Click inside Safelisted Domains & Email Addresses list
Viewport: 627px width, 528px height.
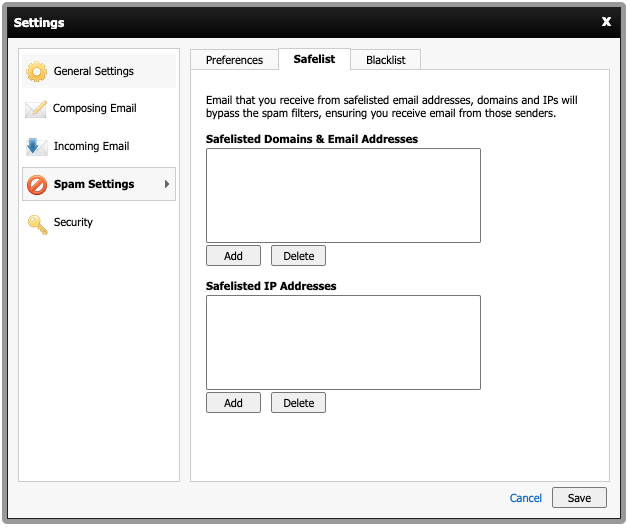tap(343, 196)
